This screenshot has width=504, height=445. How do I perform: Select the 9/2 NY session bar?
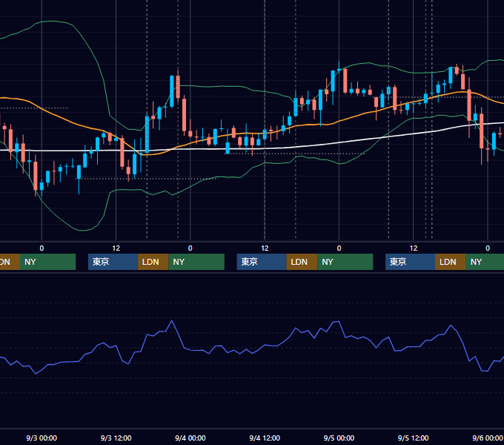pyautogui.click(x=47, y=262)
